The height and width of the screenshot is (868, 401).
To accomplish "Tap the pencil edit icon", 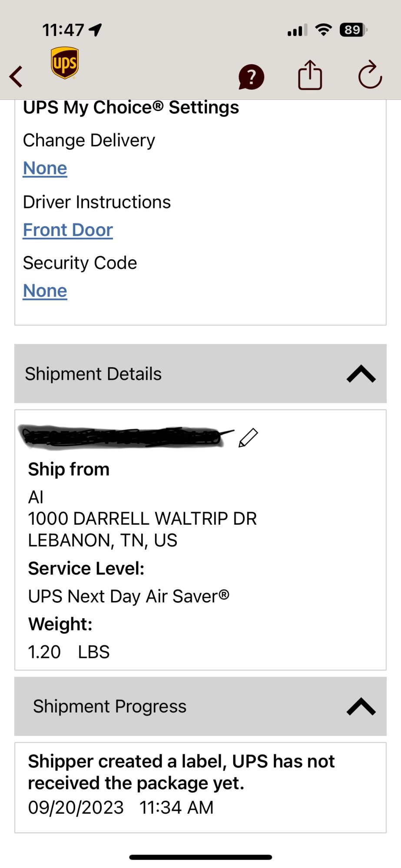I will pos(249,437).
